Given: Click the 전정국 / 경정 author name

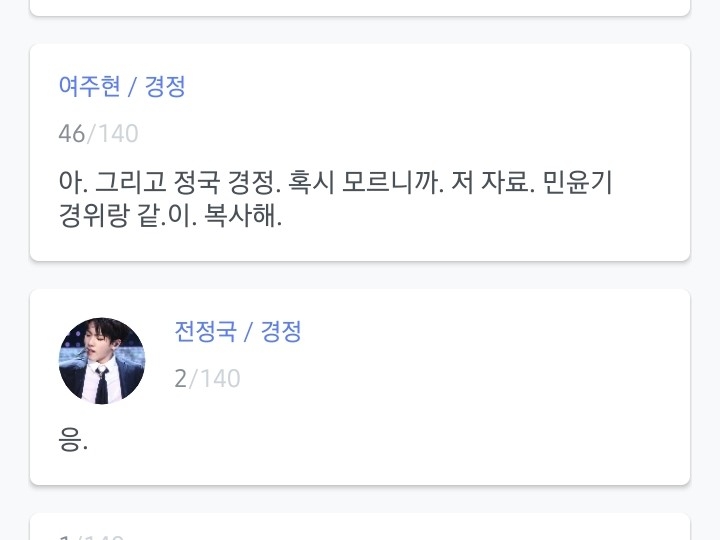Looking at the screenshot, I should pyautogui.click(x=238, y=331).
